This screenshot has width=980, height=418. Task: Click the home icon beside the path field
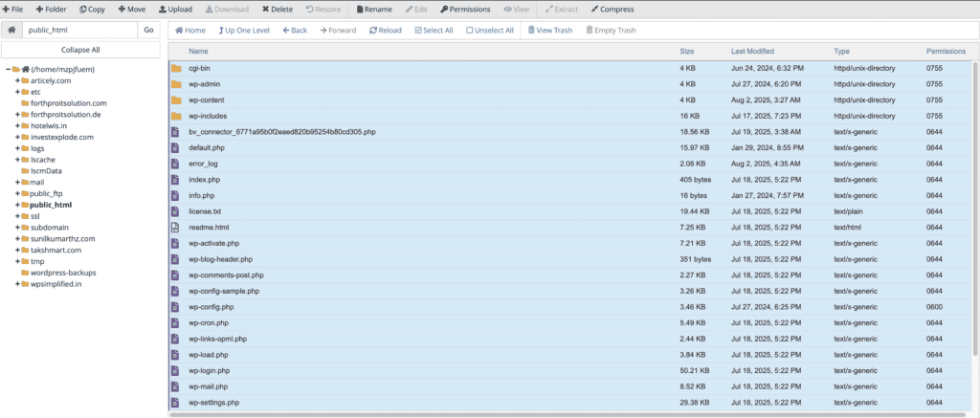click(11, 30)
